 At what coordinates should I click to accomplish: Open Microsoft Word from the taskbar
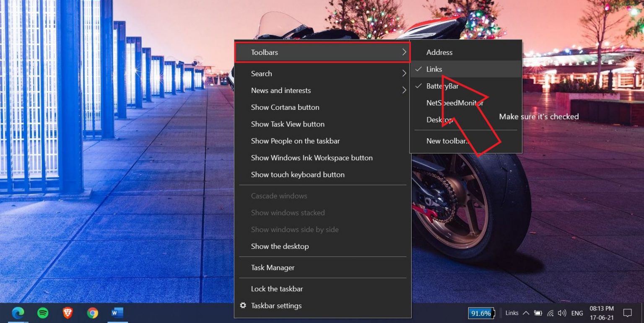click(x=117, y=313)
